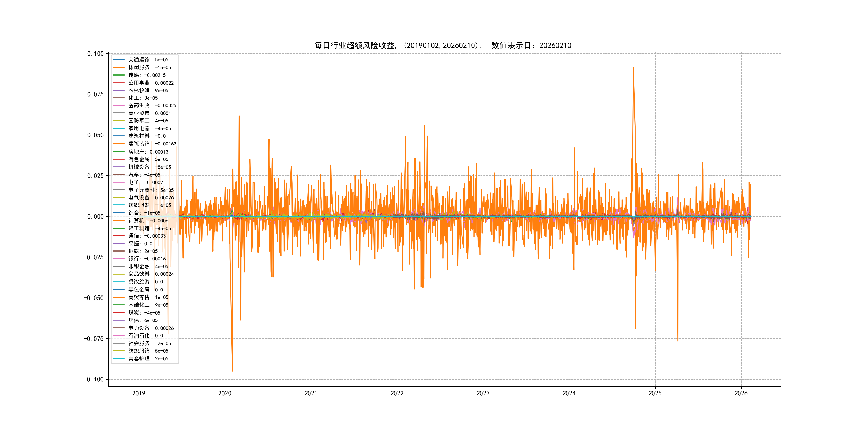This screenshot has width=868, height=434.
Task: Click the 2019 x-axis tick label
Action: (139, 393)
